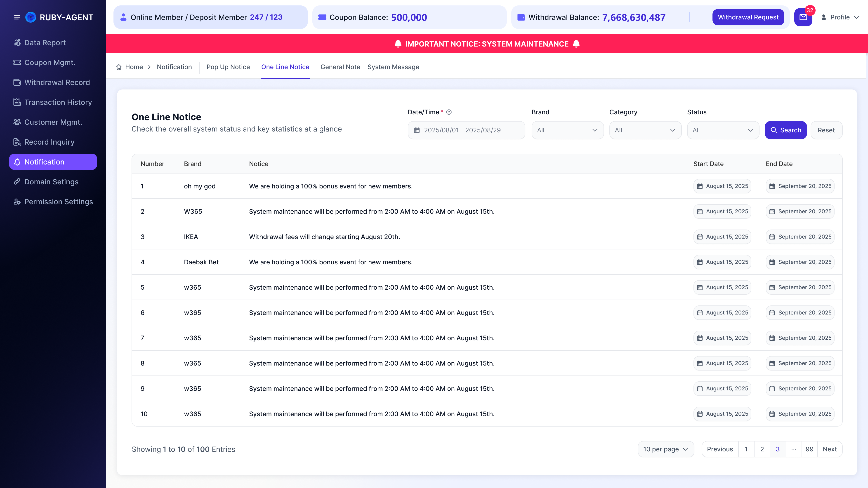Click the Home breadcrumb house icon

click(x=119, y=67)
